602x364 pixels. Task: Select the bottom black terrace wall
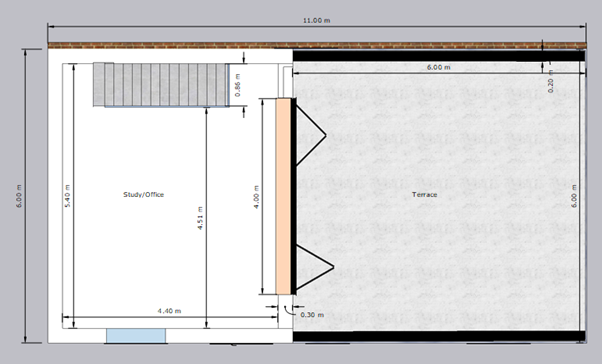point(438,336)
